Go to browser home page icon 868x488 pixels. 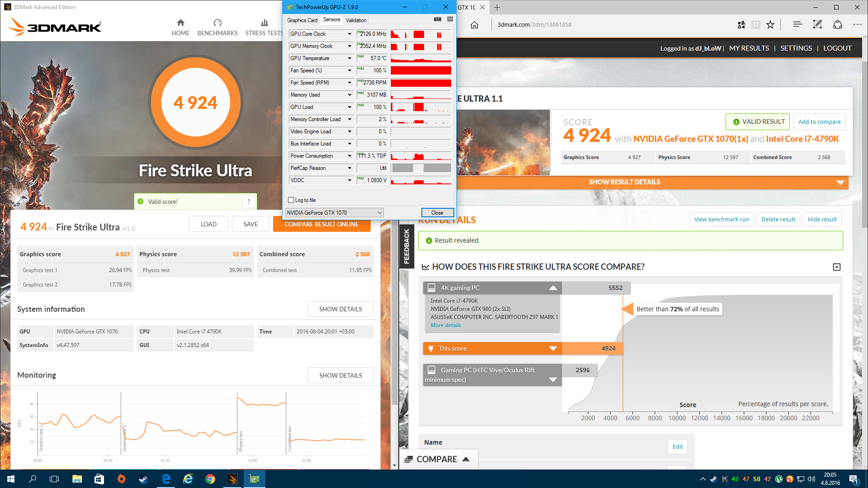point(474,25)
